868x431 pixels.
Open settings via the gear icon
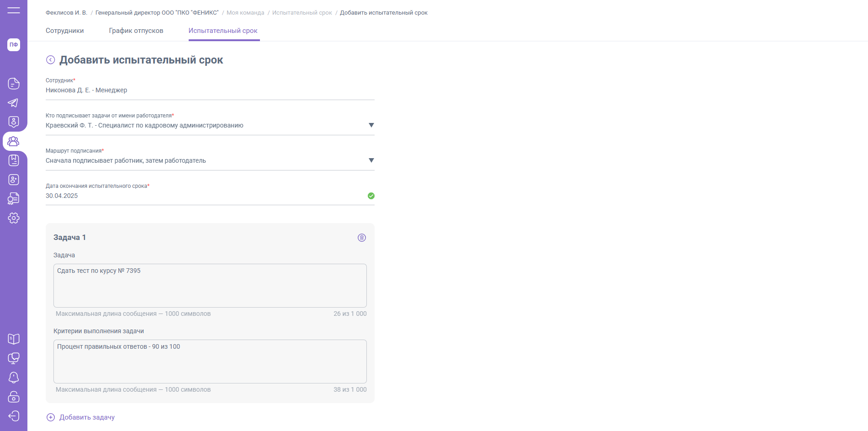coord(14,218)
